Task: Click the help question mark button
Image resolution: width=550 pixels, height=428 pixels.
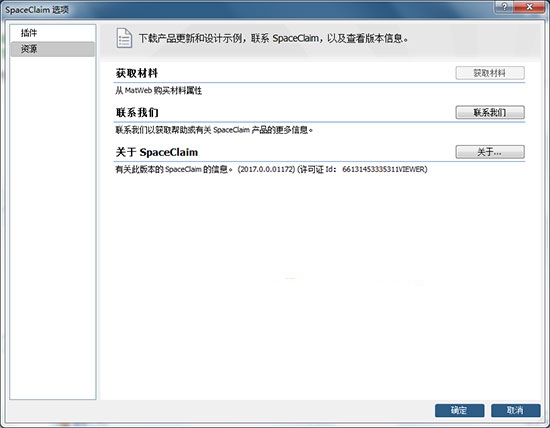Action: 504,7
